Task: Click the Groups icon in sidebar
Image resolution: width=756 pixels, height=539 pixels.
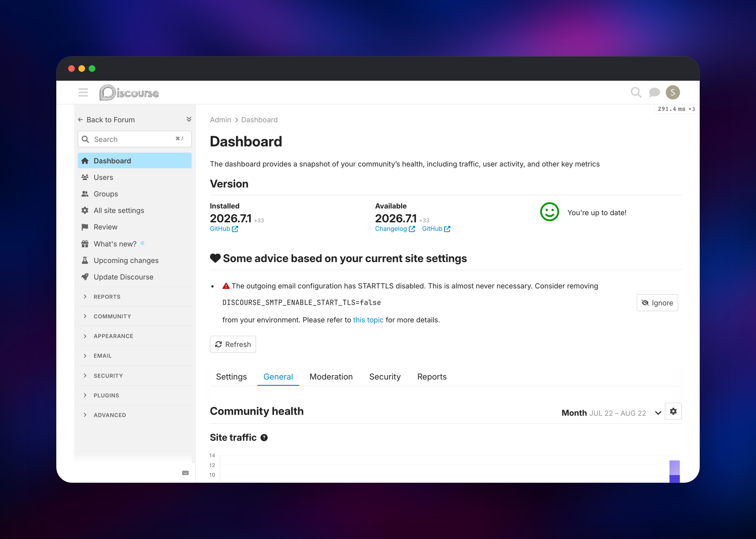Action: [85, 194]
